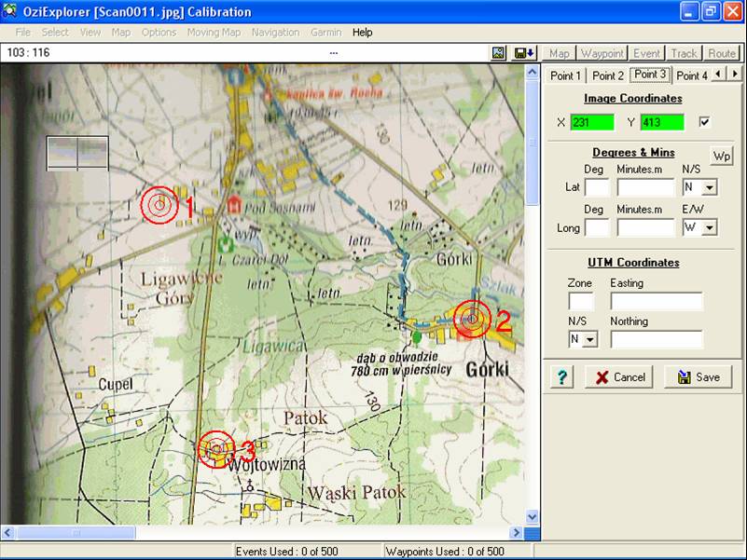Switch to the Point 4 tab
The image size is (747, 560).
(692, 75)
